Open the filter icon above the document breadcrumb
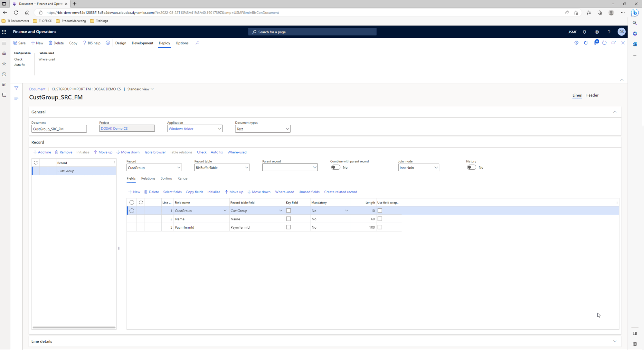The width and height of the screenshot is (644, 350). coord(16,88)
